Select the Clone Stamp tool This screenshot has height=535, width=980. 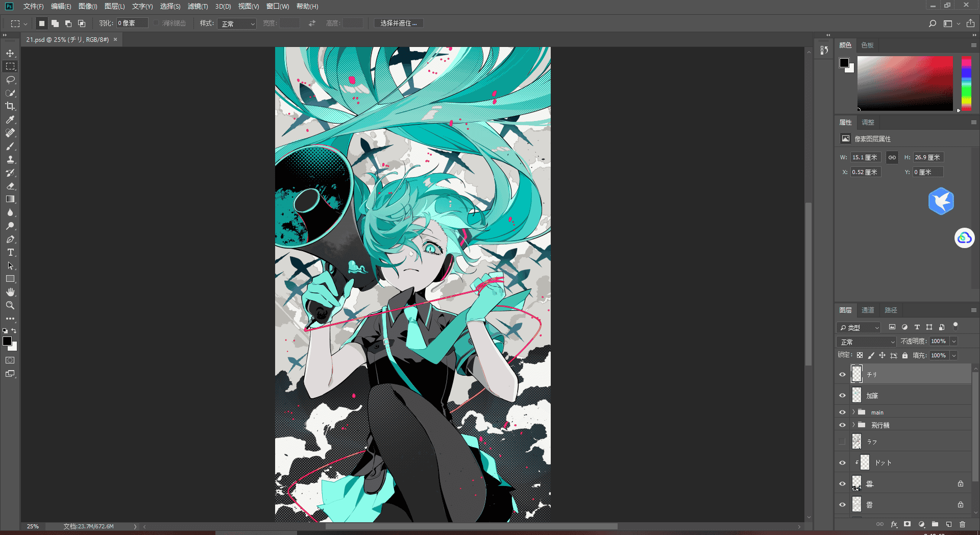point(10,159)
